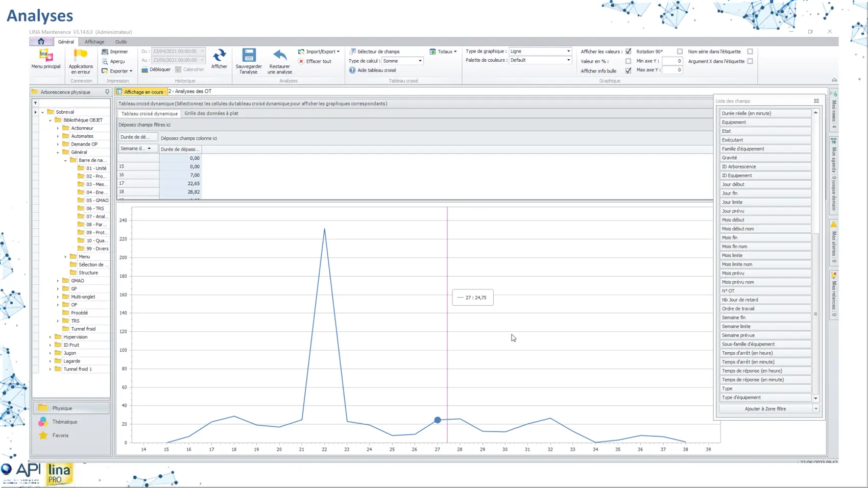Open Palette de couleurs dropdown
Screen dimensions: 868x488
(568, 60)
